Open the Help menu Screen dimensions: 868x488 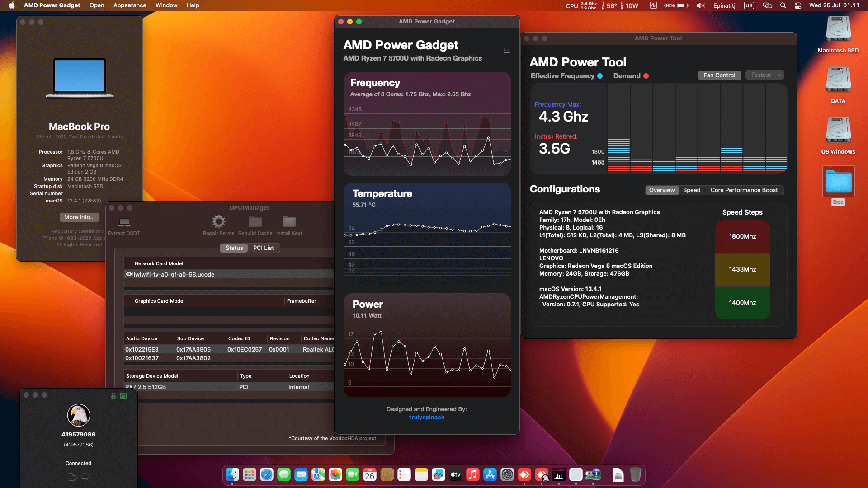click(x=193, y=5)
